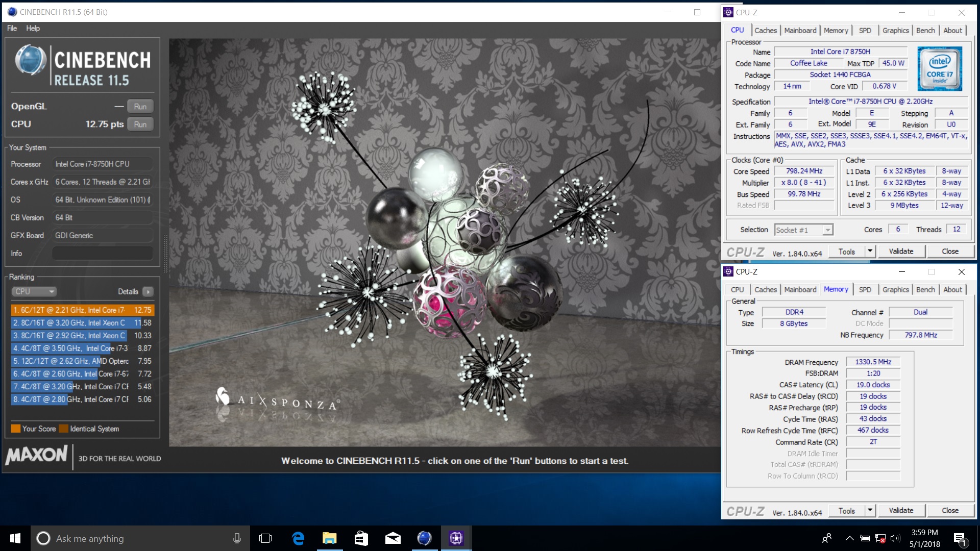Open the SPD tab in top CPU-Z
The image size is (980, 551).
(x=865, y=31)
